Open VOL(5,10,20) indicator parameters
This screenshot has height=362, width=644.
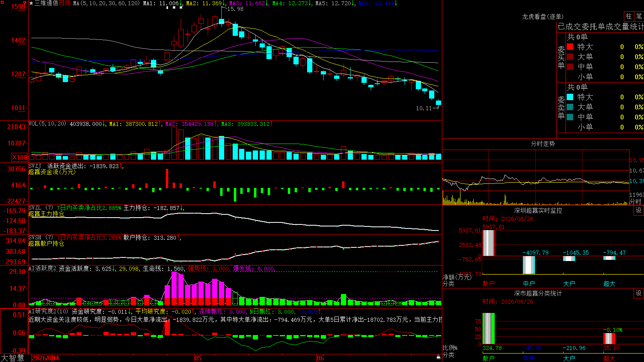pos(47,123)
